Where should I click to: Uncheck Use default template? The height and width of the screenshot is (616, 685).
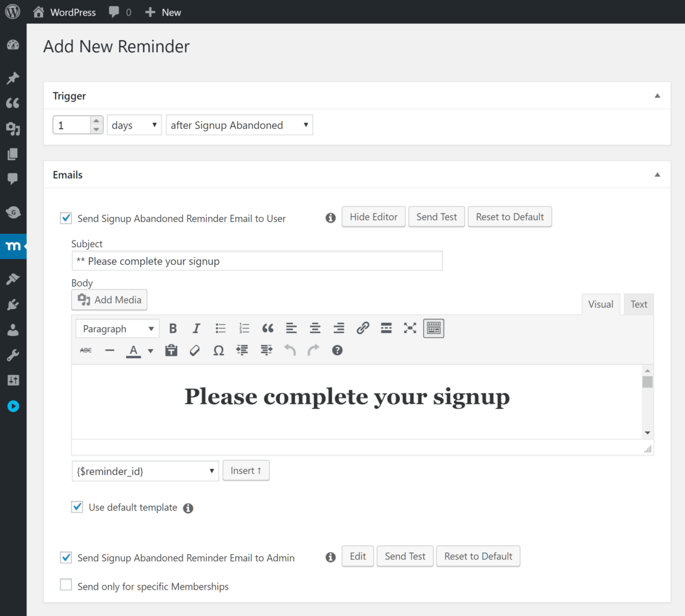[77, 507]
